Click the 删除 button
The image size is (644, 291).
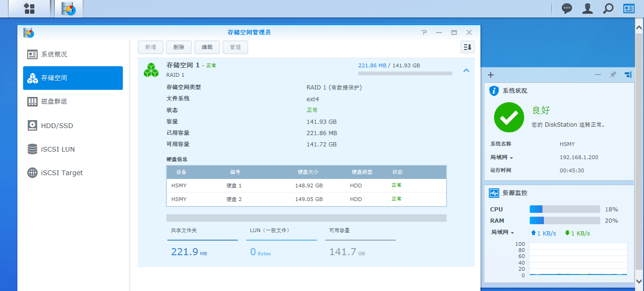coord(179,47)
